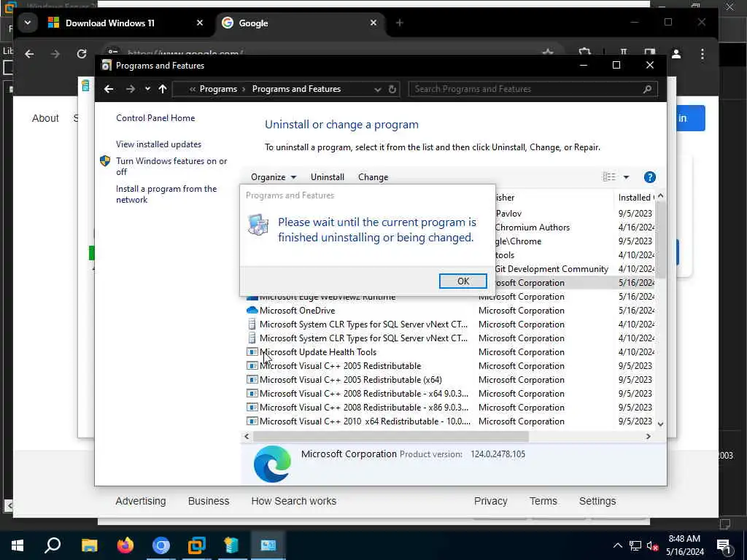Open taskbar clock showing 8:48 AM
Image resolution: width=747 pixels, height=560 pixels.
(x=684, y=545)
